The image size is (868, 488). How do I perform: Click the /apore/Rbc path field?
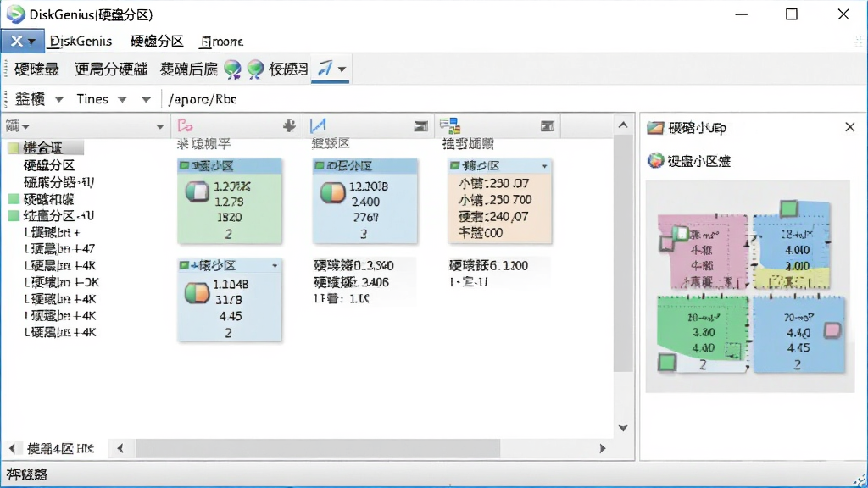point(203,99)
